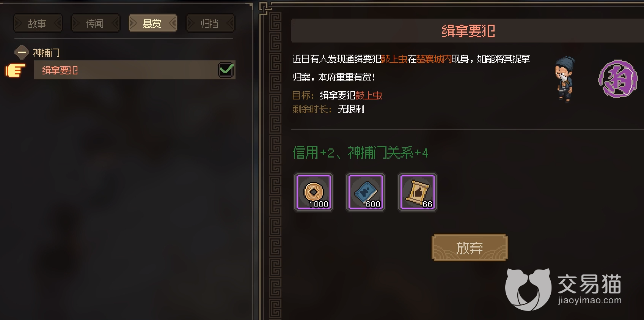Click the 放弃 button to abandon quest
This screenshot has height=320, width=644.
pyautogui.click(x=470, y=248)
